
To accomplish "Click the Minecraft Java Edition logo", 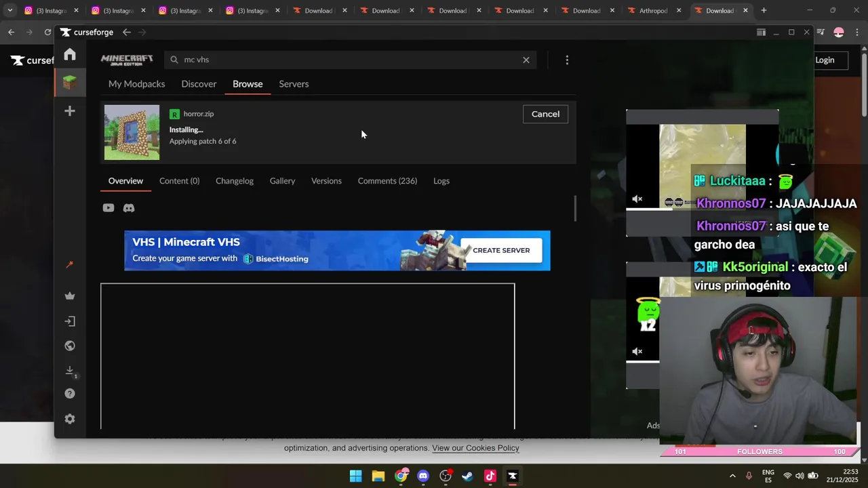I will point(127,60).
